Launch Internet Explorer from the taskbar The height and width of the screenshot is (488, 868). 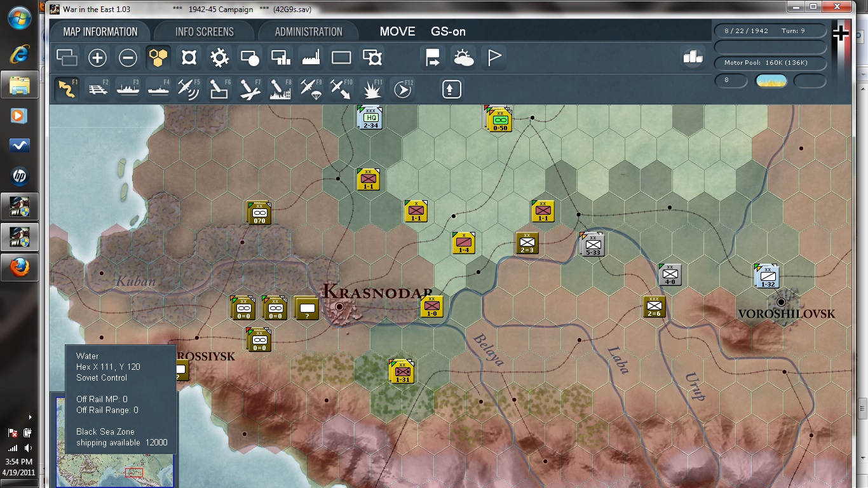(x=19, y=54)
